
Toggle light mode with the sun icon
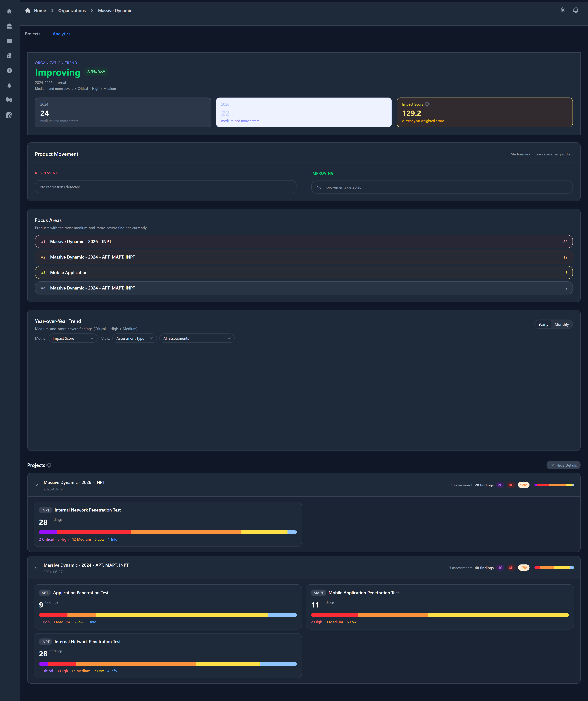click(x=562, y=10)
